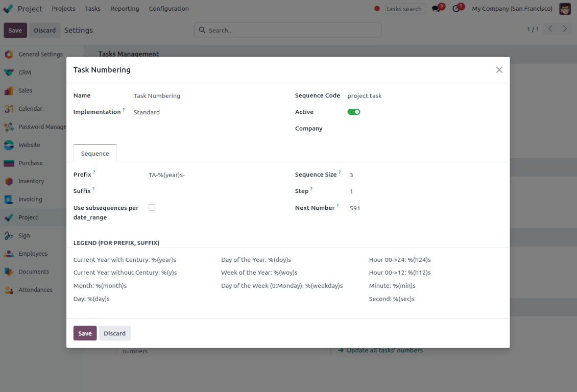The height and width of the screenshot is (392, 577).
Task: Open the General Settings icon in sidebar
Action: point(9,55)
